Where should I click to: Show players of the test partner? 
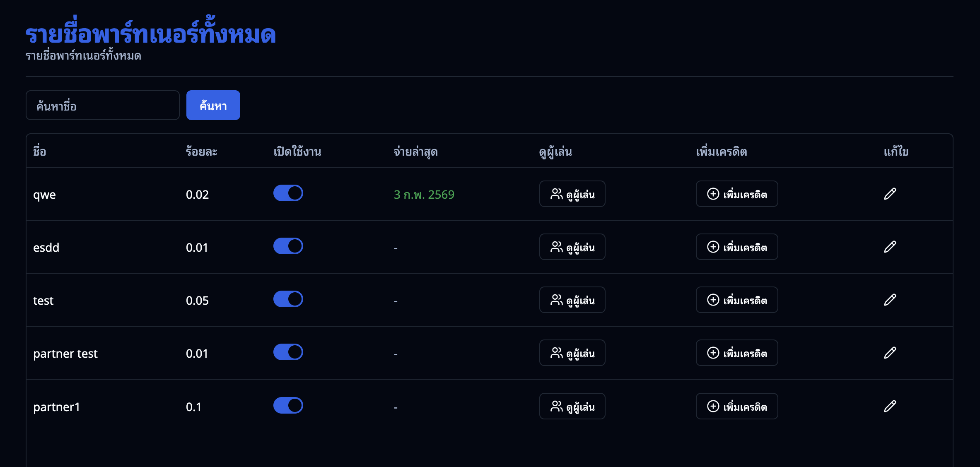coord(572,300)
